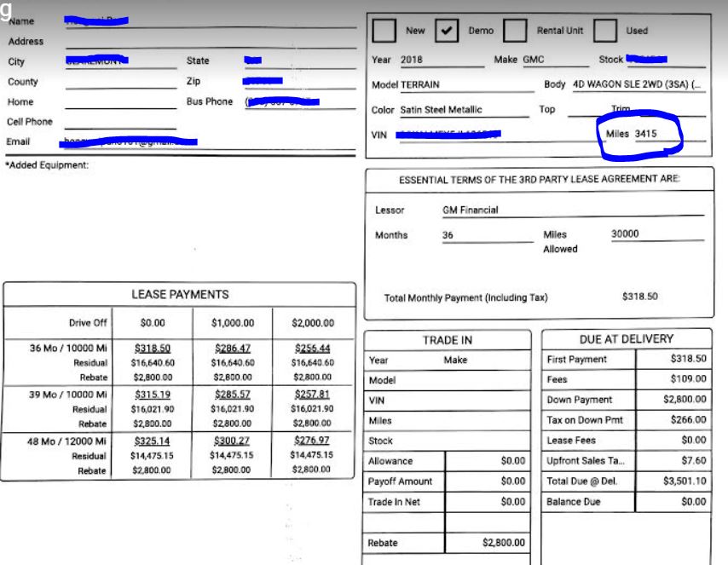
Task: Tick the Used vehicle checkbox
Action: (x=605, y=31)
